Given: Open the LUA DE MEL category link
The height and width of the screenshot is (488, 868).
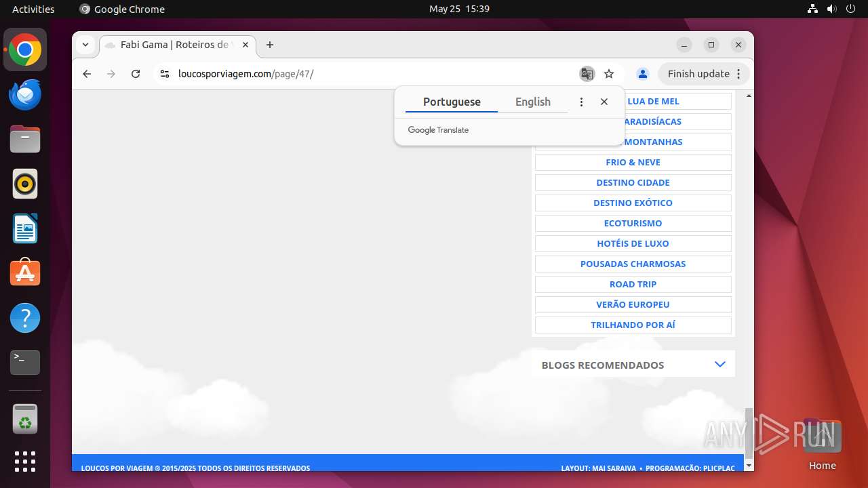Looking at the screenshot, I should pyautogui.click(x=653, y=101).
